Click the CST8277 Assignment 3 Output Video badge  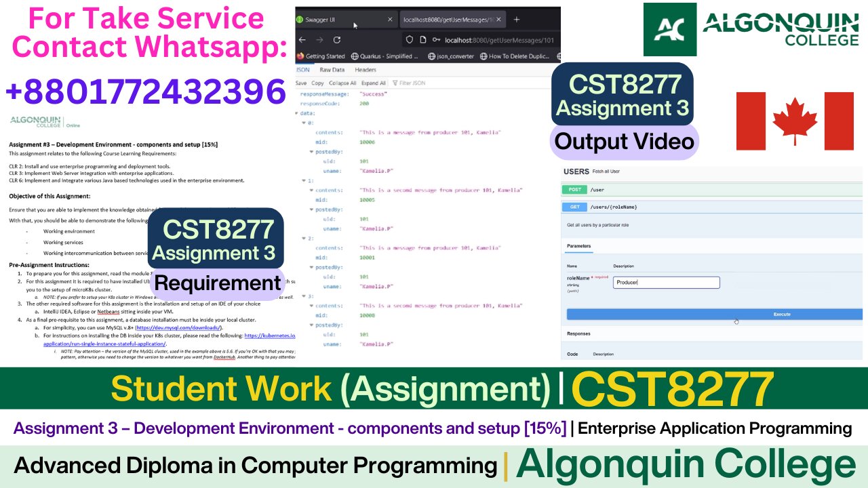tap(624, 110)
